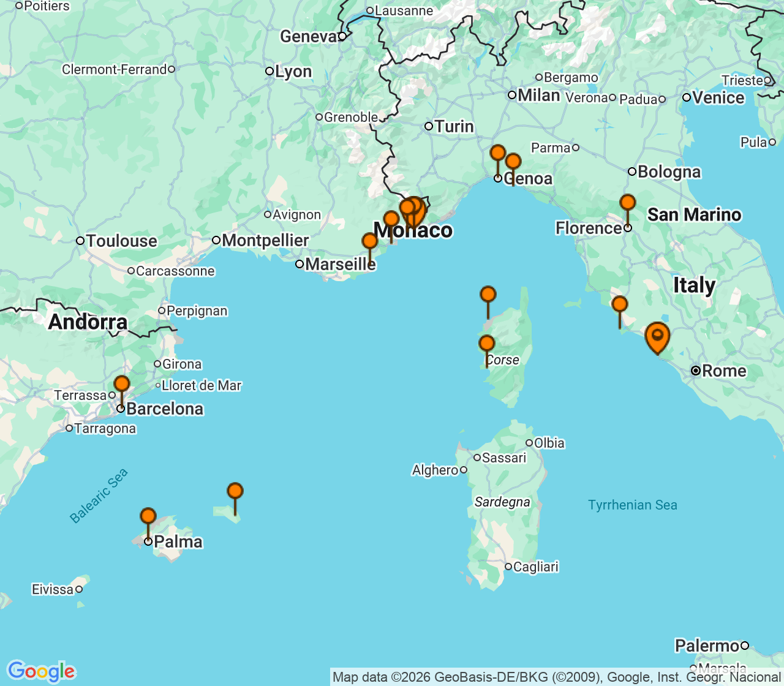
Task: Open the Lyon city label
Action: (293, 72)
